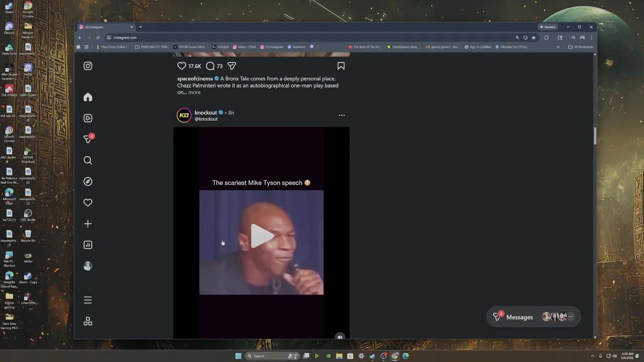Share the spaceofcinema post
The image size is (644, 362).
[x=231, y=66]
